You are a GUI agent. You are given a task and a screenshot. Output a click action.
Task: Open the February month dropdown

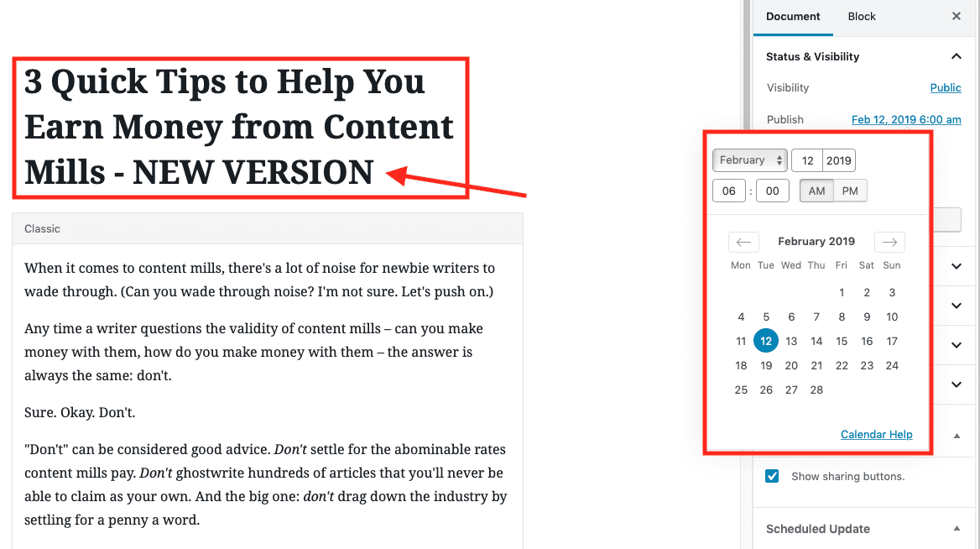(749, 160)
